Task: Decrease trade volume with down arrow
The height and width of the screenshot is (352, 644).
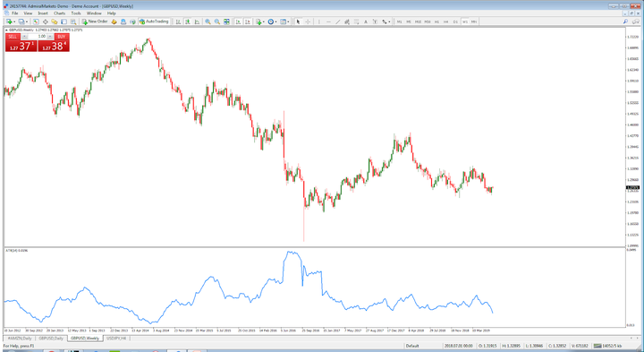Action: click(x=24, y=37)
